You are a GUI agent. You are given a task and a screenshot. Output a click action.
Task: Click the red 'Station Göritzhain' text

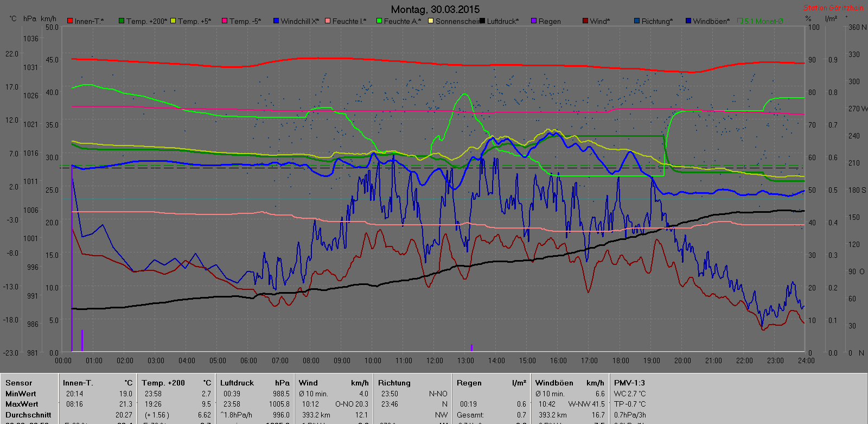click(x=833, y=8)
